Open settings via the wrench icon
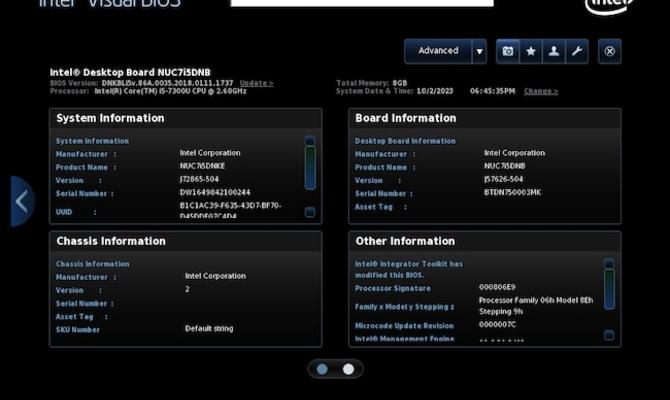Viewport: 670px width, 400px height. click(x=577, y=51)
